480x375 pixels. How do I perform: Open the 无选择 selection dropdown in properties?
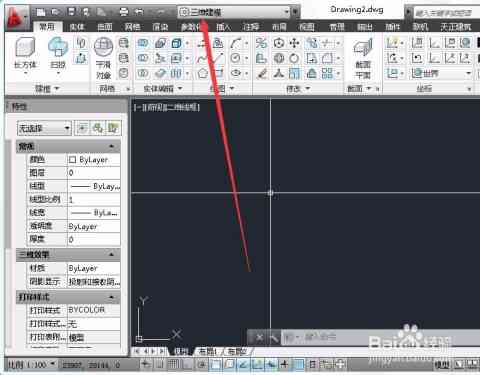point(44,128)
